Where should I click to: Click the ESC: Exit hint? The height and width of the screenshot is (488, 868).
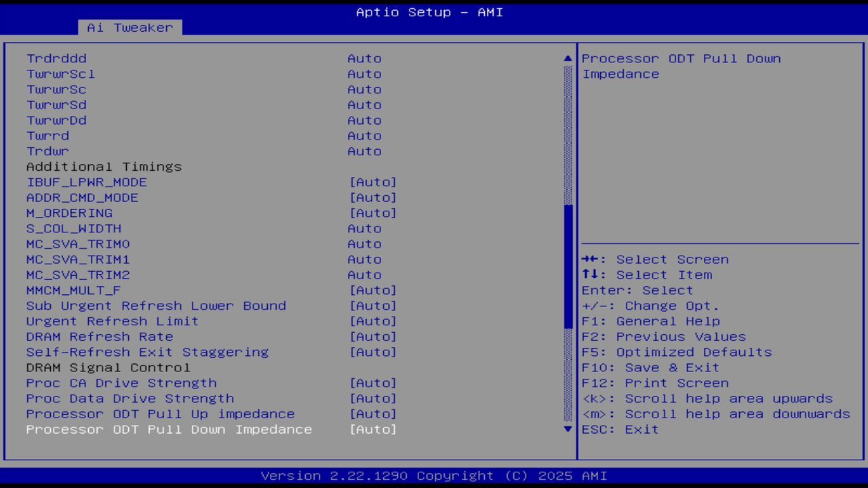point(620,430)
